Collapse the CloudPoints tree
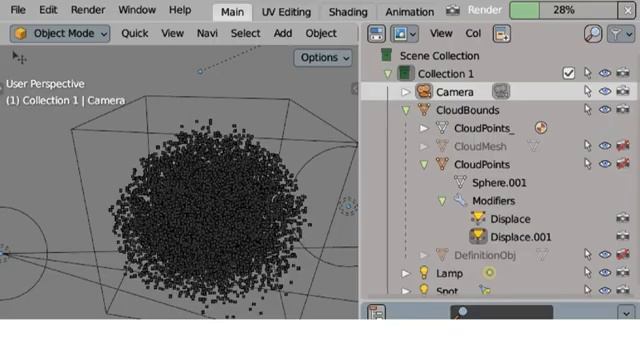The width and height of the screenshot is (640, 360). pyautogui.click(x=424, y=164)
